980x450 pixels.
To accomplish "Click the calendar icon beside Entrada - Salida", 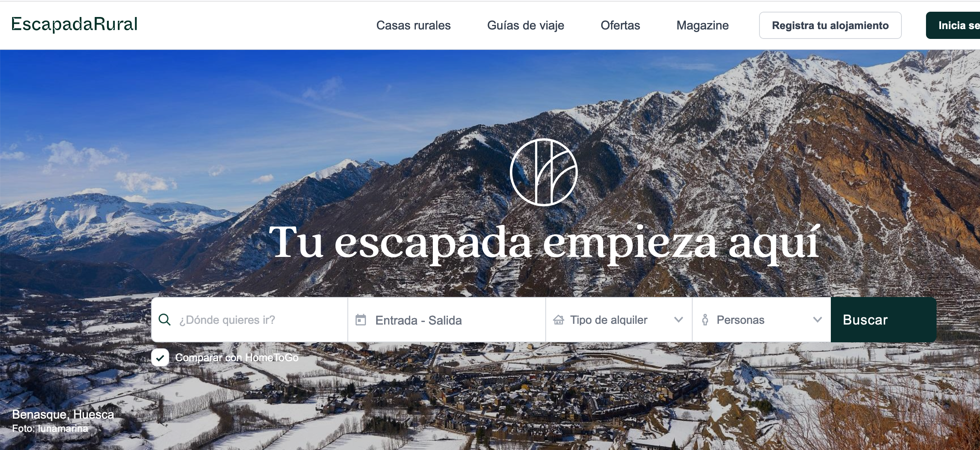I will (x=361, y=320).
